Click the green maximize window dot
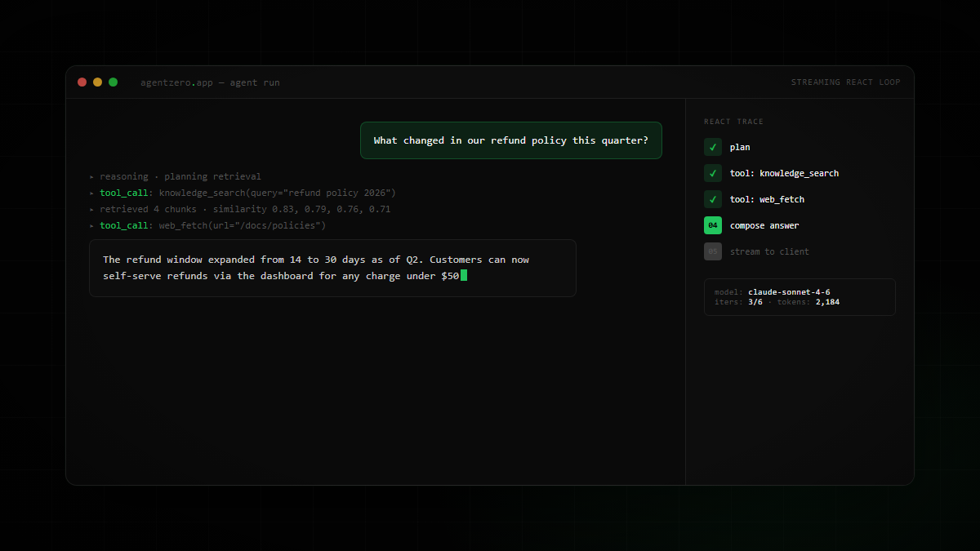The height and width of the screenshot is (551, 980). click(x=113, y=82)
